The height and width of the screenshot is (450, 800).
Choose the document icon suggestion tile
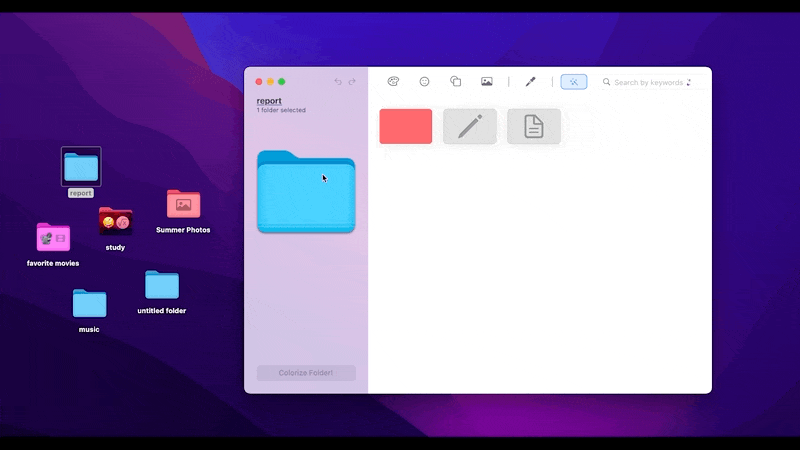534,126
